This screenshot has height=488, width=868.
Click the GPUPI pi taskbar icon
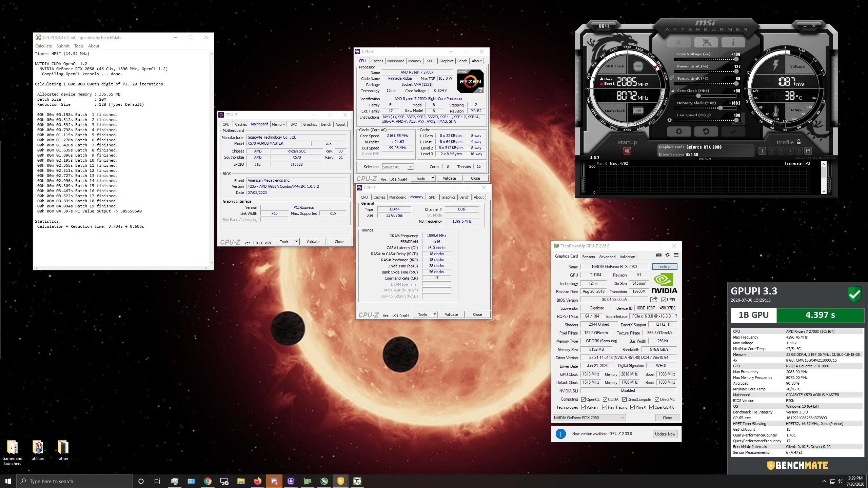357,481
